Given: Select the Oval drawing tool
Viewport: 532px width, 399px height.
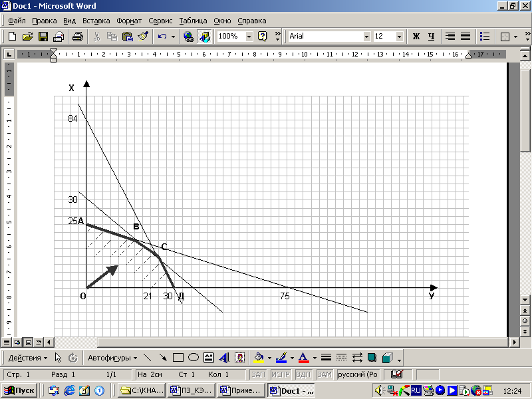Looking at the screenshot, I should [194, 358].
